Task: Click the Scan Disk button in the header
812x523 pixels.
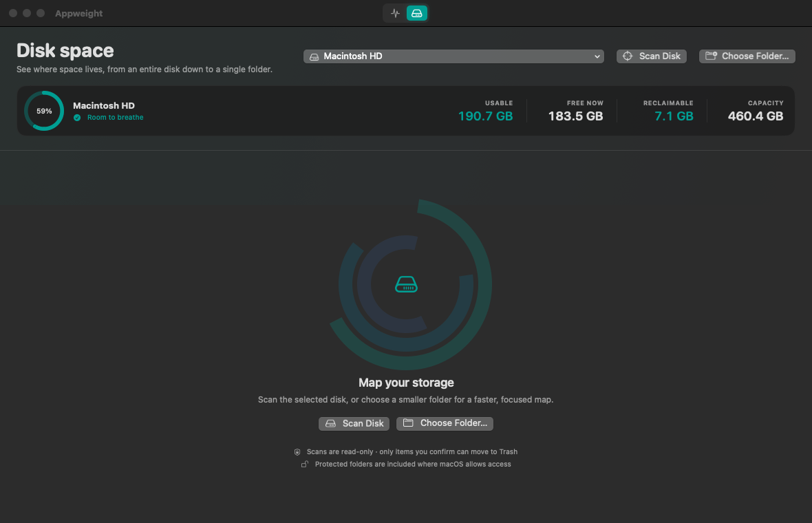Action: [652, 56]
